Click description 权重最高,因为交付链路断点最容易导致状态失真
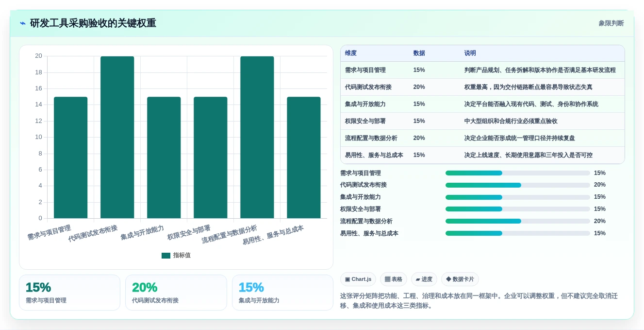644x330 pixels. (x=528, y=87)
